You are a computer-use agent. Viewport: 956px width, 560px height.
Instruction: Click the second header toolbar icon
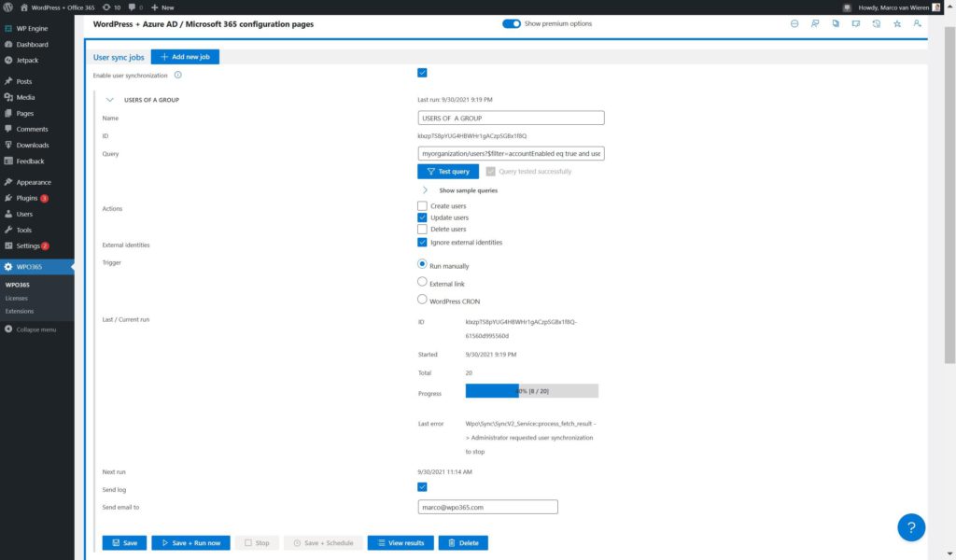tap(815, 23)
